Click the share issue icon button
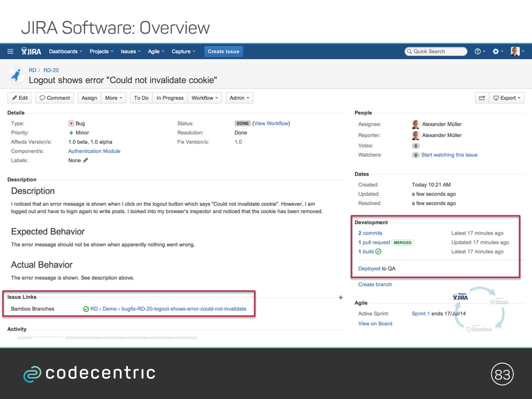The image size is (532, 399). click(482, 98)
